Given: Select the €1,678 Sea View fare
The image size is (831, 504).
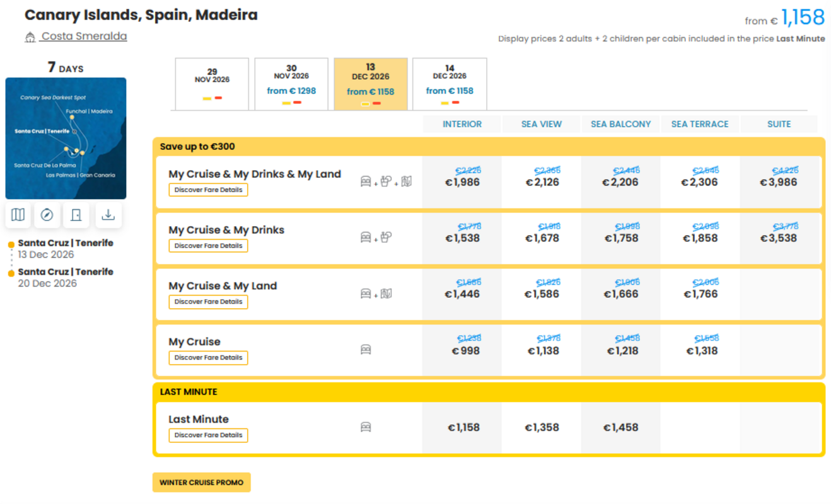Looking at the screenshot, I should click(x=542, y=238).
